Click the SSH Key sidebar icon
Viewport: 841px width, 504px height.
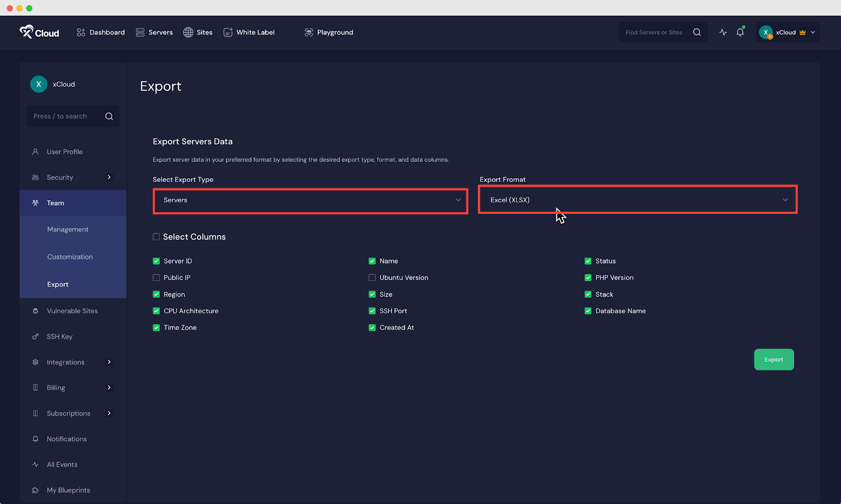pyautogui.click(x=35, y=336)
